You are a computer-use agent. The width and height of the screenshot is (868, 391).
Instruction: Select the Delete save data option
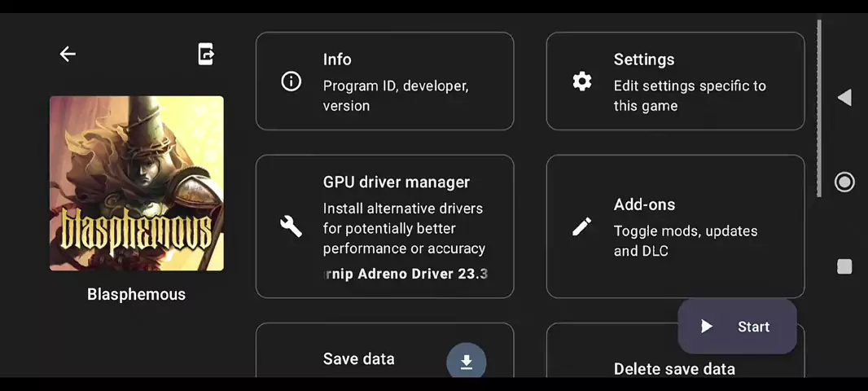(674, 369)
